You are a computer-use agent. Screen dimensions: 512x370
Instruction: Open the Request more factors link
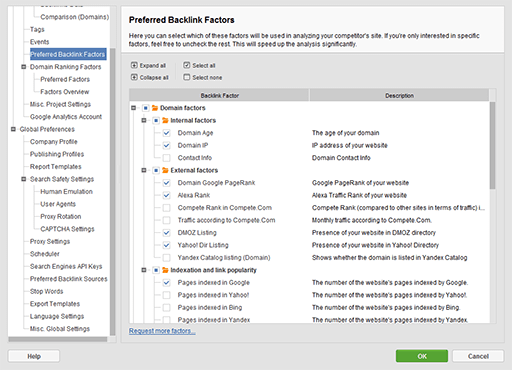(162, 331)
